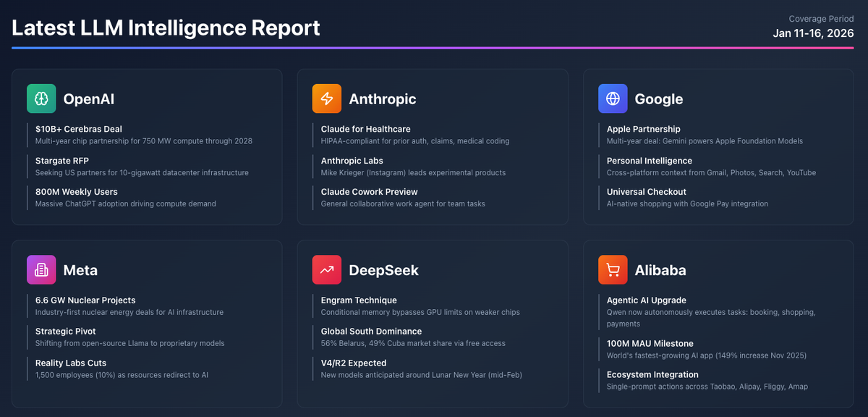
Task: Click the 1,500 employees (10%) description
Action: pos(122,375)
